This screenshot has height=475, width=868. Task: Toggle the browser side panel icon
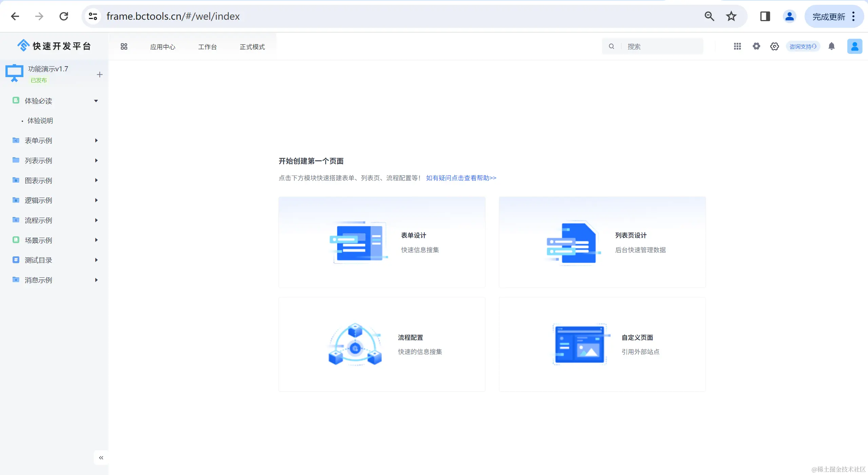point(765,16)
